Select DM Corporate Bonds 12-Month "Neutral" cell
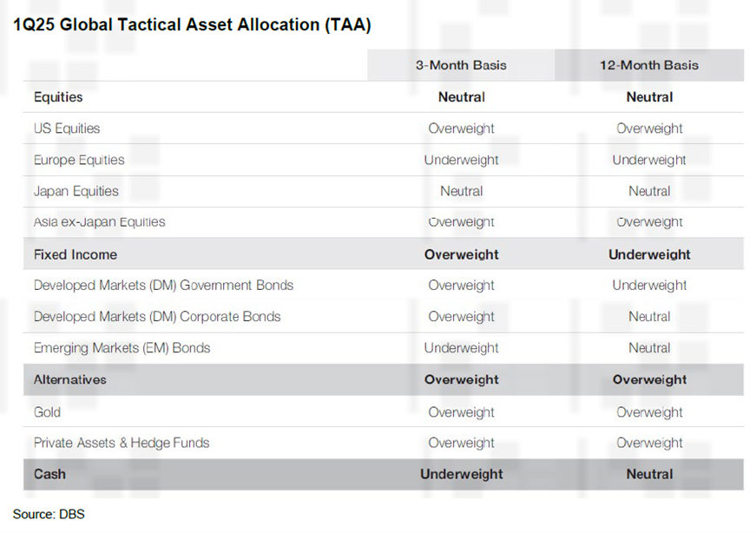 [x=649, y=317]
